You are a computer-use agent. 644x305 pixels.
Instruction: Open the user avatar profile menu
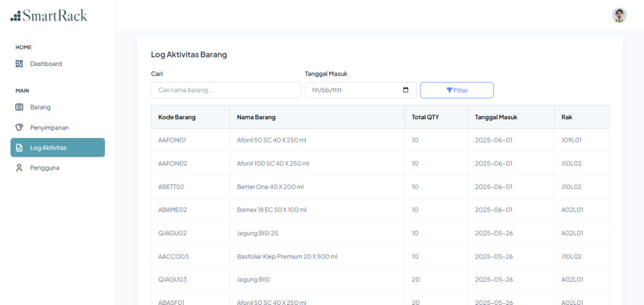(x=619, y=15)
